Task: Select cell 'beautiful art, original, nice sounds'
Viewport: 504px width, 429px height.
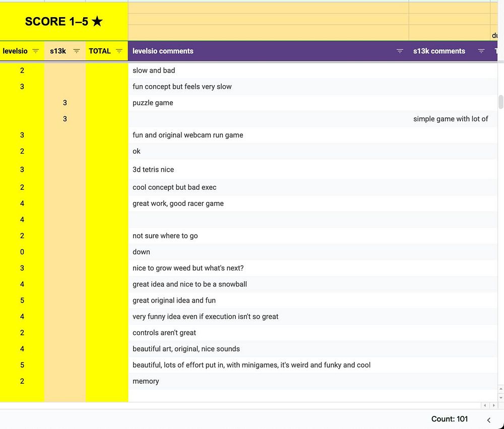Action: pyautogui.click(x=269, y=349)
